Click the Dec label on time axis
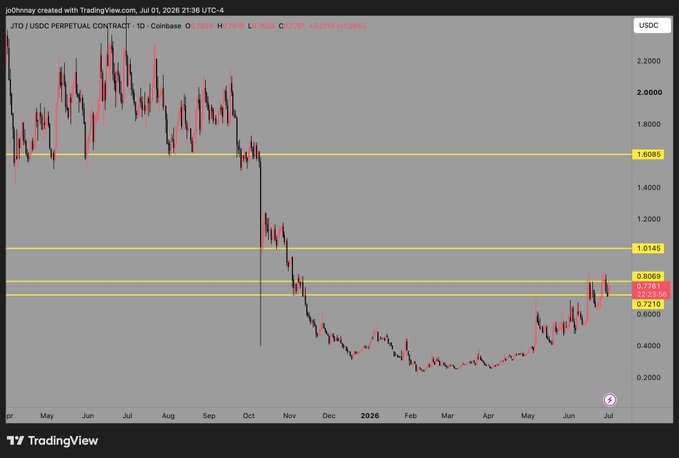Image resolution: width=679 pixels, height=458 pixels. (329, 416)
